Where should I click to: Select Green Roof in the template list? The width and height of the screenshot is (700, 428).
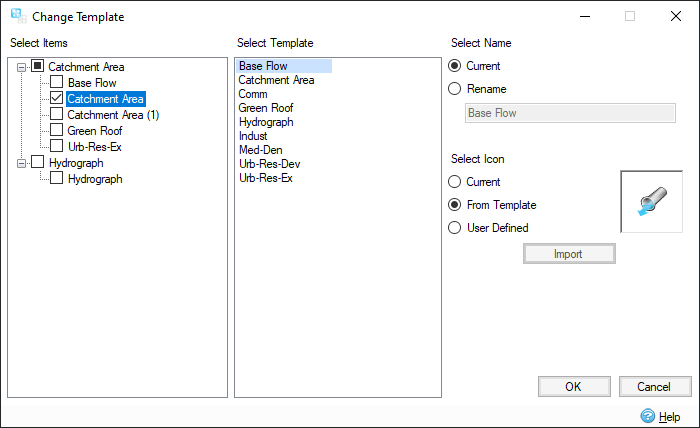coord(266,108)
